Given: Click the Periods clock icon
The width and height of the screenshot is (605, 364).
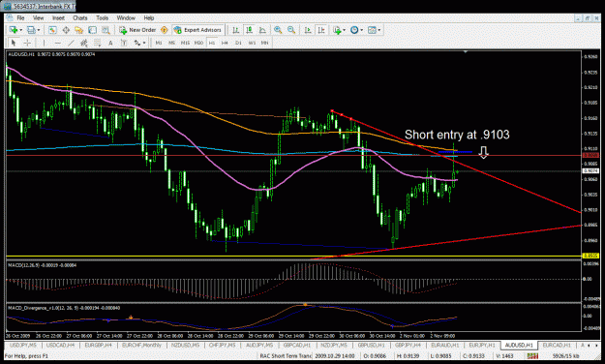Looking at the screenshot, I should 354,30.
